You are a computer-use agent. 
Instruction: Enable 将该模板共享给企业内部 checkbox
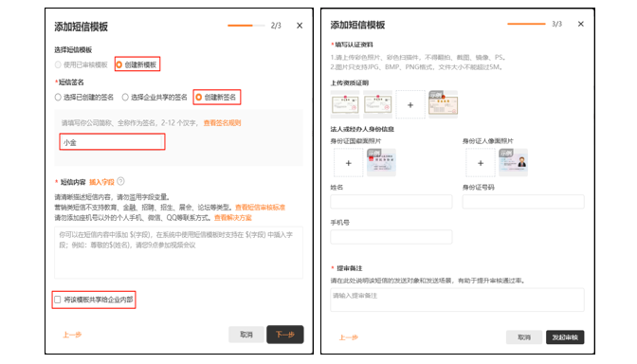coord(58,300)
